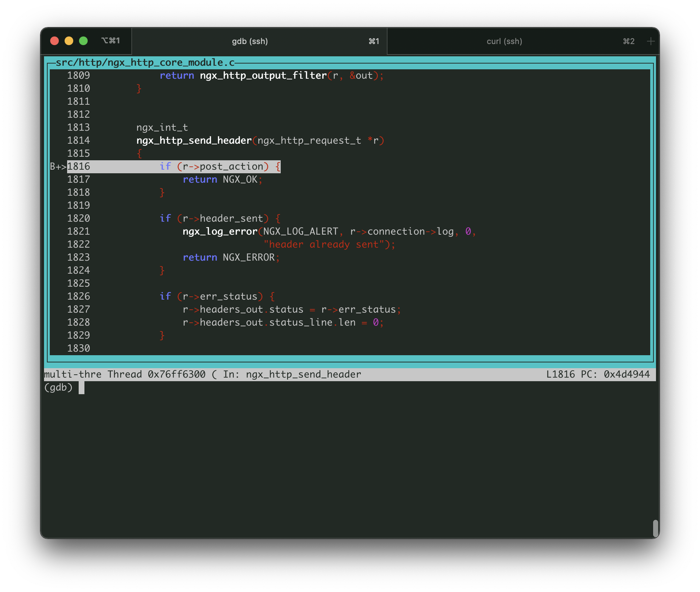Click the ⌥⌘1 window shortcut label
Screen dimensions: 700x592
tap(110, 41)
